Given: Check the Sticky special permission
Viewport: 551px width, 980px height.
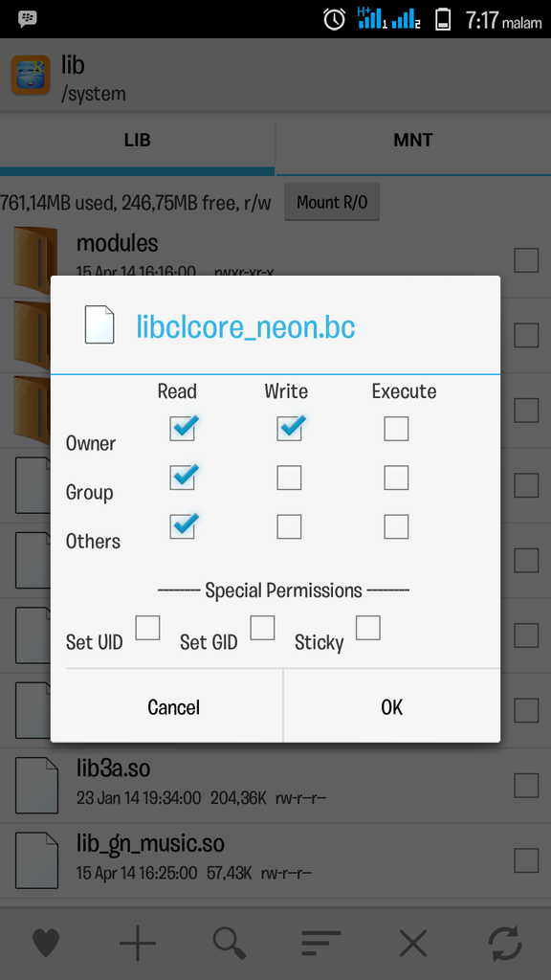Looking at the screenshot, I should tap(368, 628).
